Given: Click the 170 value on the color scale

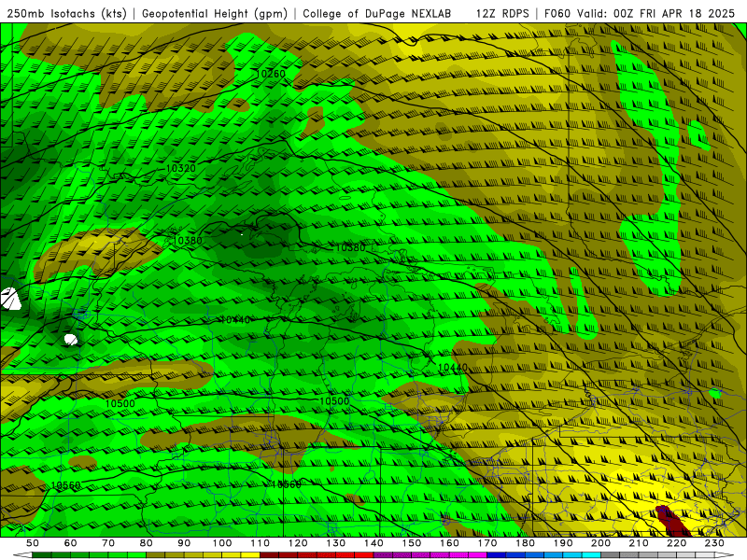Looking at the screenshot, I should [x=486, y=543].
